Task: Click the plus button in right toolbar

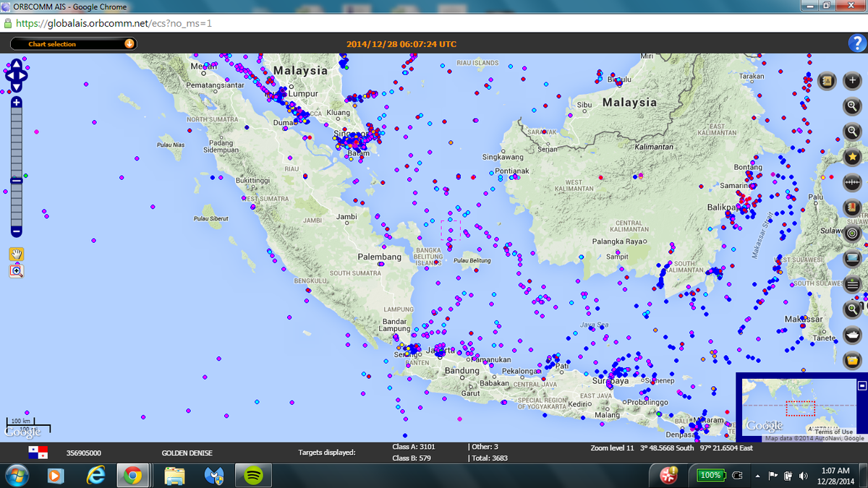Action: pyautogui.click(x=853, y=81)
